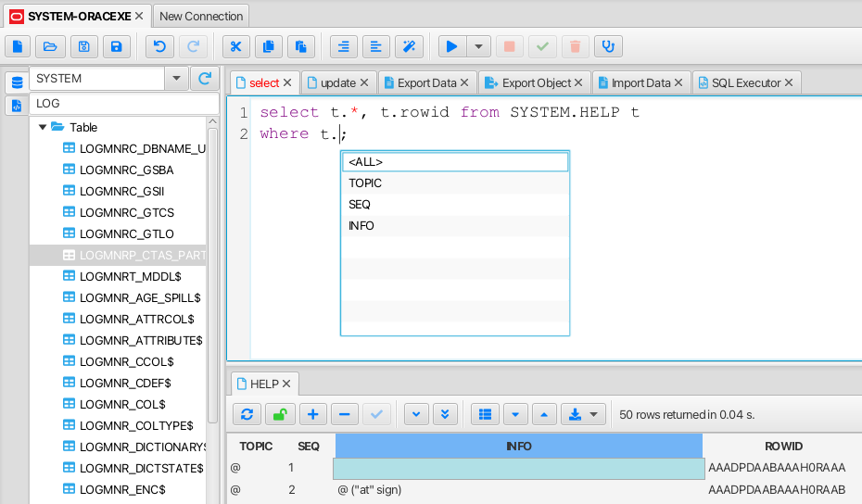Click the magic wand format icon
Screen dimensions: 862x504
click(x=409, y=46)
